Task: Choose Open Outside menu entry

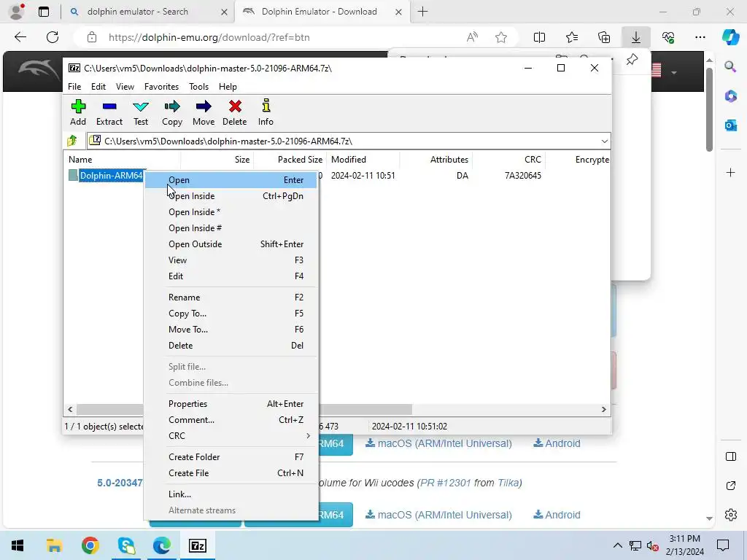Action: click(x=231, y=244)
